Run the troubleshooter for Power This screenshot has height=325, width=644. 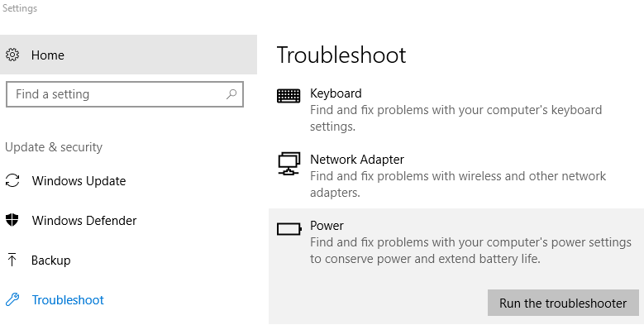click(x=563, y=303)
